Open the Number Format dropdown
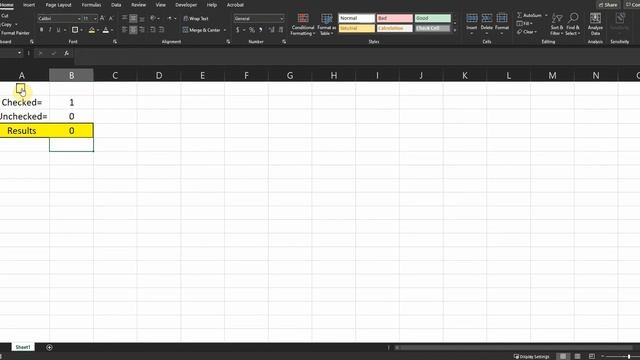 pyautogui.click(x=282, y=19)
